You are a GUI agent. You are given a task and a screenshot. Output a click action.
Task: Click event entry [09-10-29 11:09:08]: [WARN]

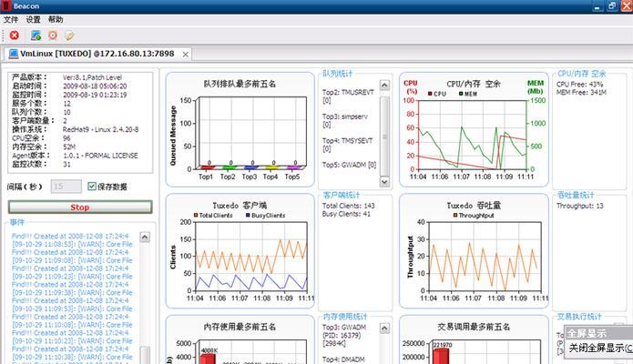[x=72, y=260]
